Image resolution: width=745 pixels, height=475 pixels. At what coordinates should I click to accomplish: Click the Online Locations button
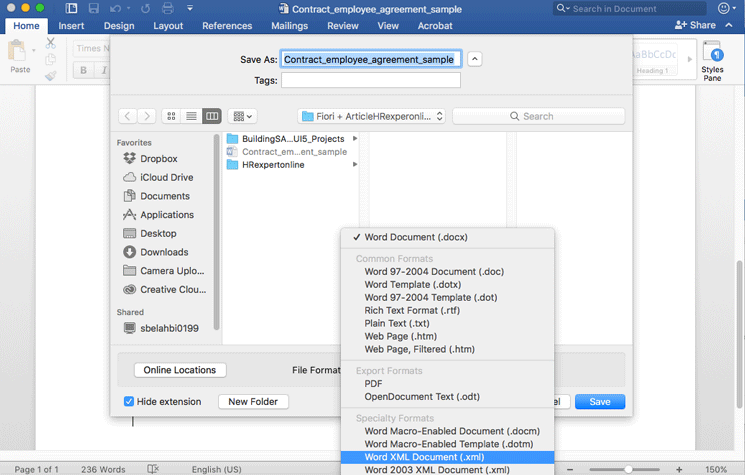coord(180,370)
